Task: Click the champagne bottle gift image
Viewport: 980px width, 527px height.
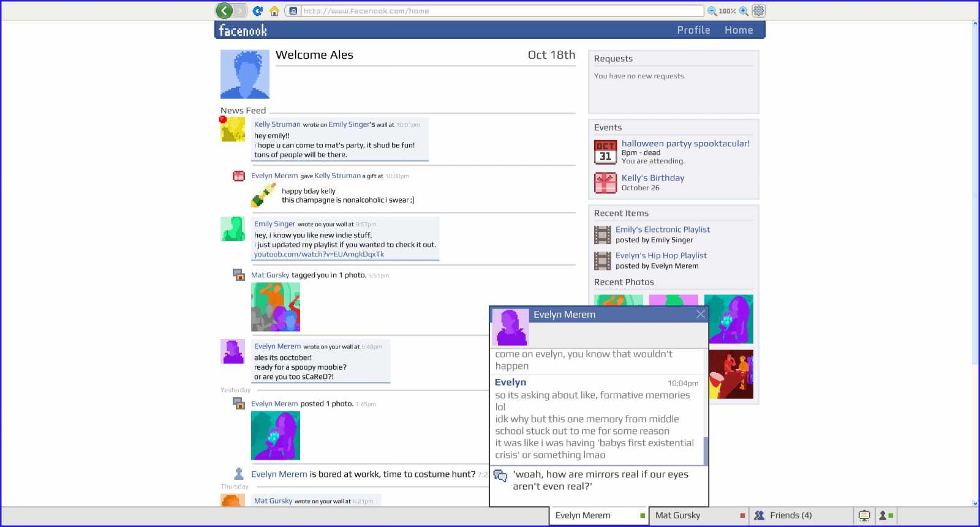Action: tap(263, 195)
